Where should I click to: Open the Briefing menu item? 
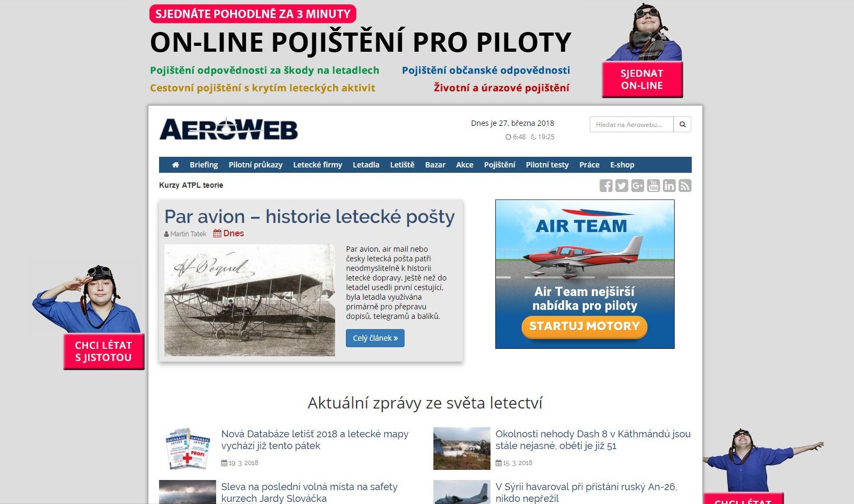point(204,165)
